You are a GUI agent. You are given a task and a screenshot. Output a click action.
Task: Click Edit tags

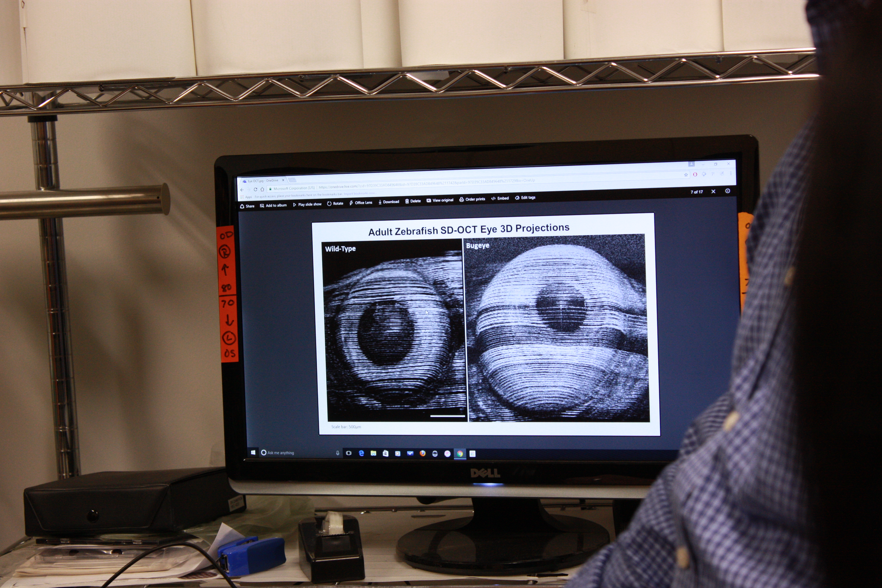[x=525, y=198]
